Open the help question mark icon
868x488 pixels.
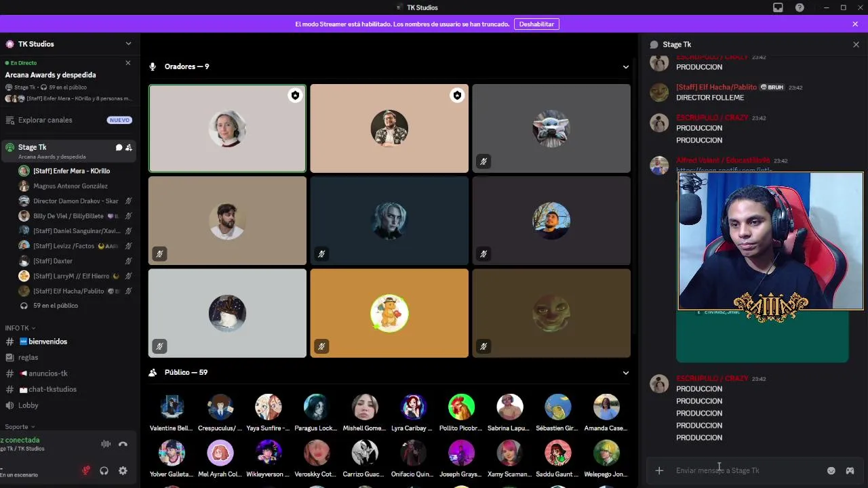click(800, 7)
